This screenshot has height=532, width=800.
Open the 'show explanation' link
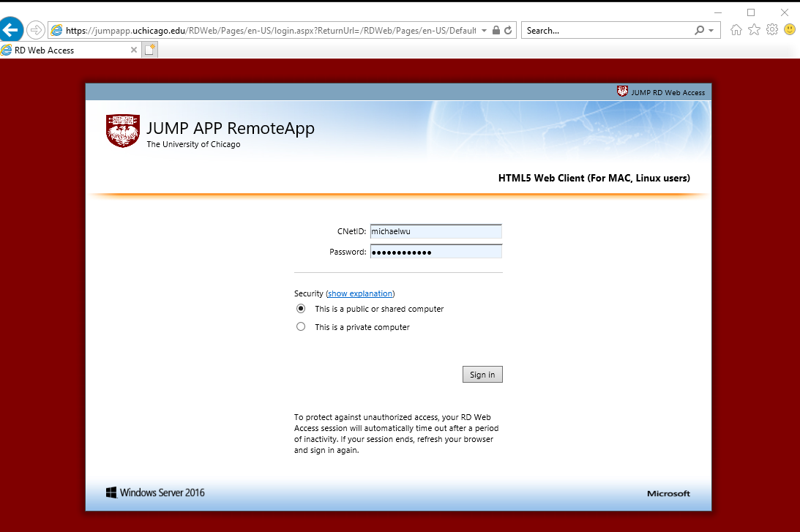(359, 293)
